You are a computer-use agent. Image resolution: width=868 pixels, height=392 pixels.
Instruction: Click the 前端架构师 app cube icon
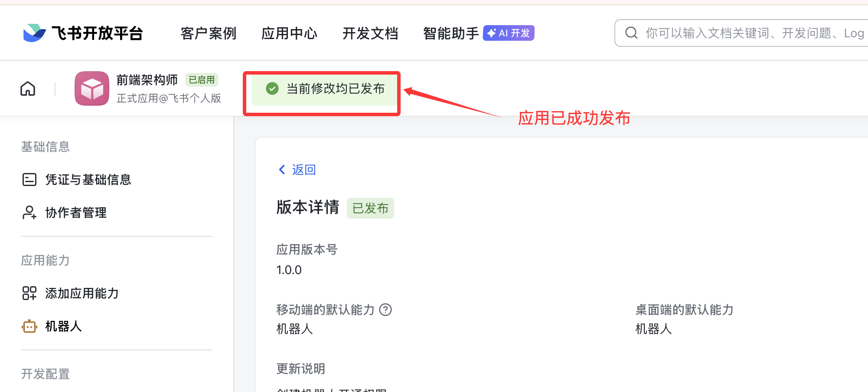click(91, 88)
